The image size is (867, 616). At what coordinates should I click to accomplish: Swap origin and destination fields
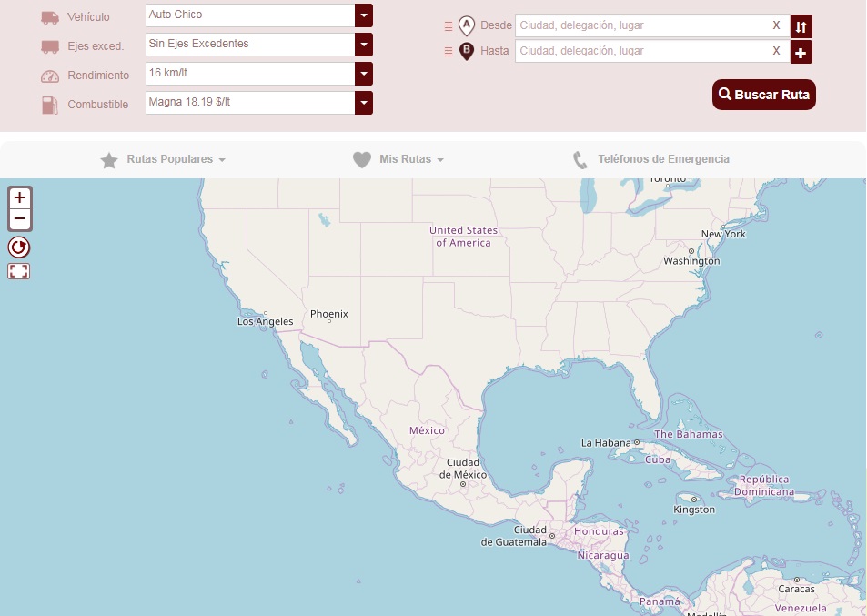click(x=801, y=26)
